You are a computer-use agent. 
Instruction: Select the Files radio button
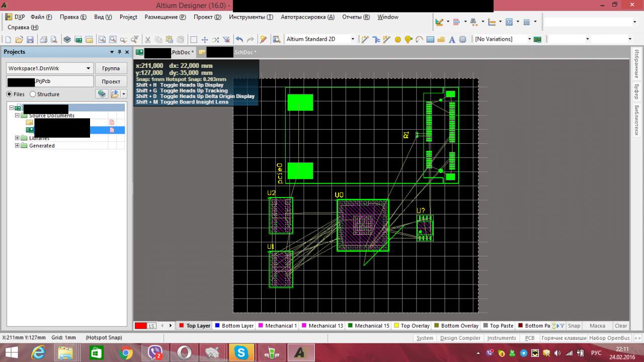click(10, 94)
